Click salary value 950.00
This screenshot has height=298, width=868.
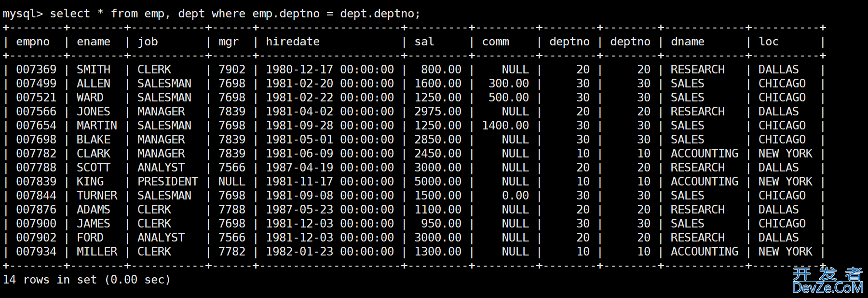(441, 224)
